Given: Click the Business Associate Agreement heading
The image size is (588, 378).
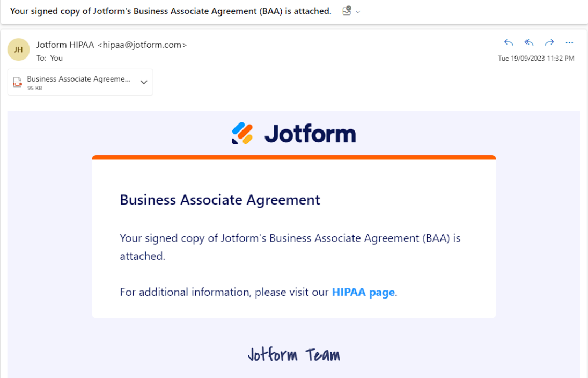Looking at the screenshot, I should click(220, 200).
